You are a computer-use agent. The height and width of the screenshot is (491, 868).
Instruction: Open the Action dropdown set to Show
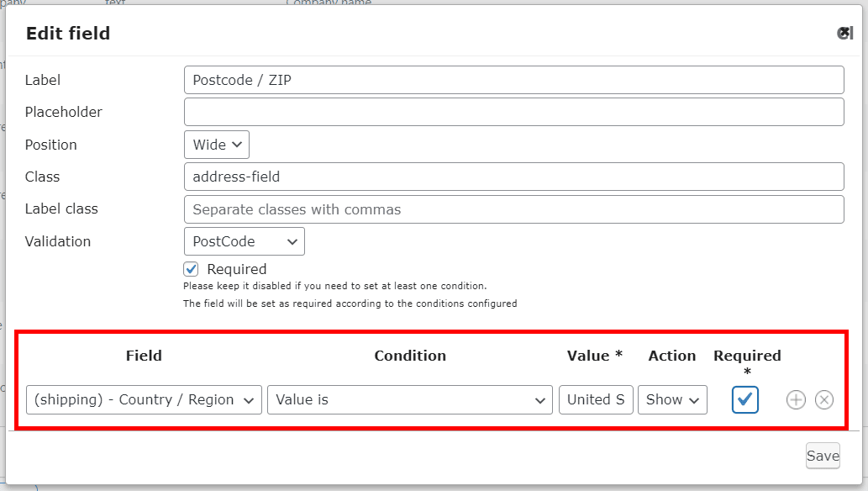pyautogui.click(x=672, y=400)
